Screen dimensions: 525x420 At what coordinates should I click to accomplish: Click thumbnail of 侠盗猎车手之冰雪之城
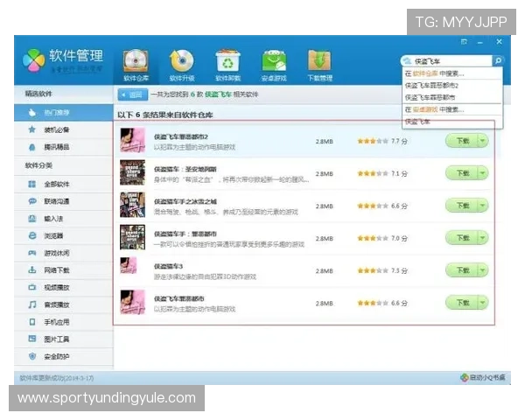point(133,205)
